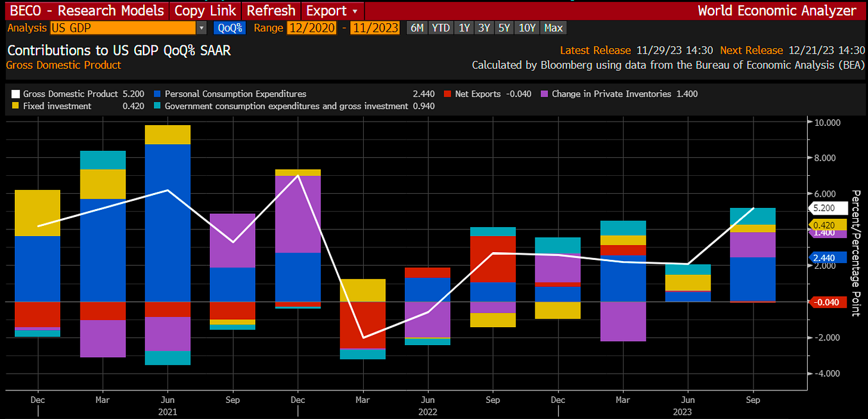Viewport: 868px width, 419px height.
Task: Select the 6M range preset
Action: [416, 28]
